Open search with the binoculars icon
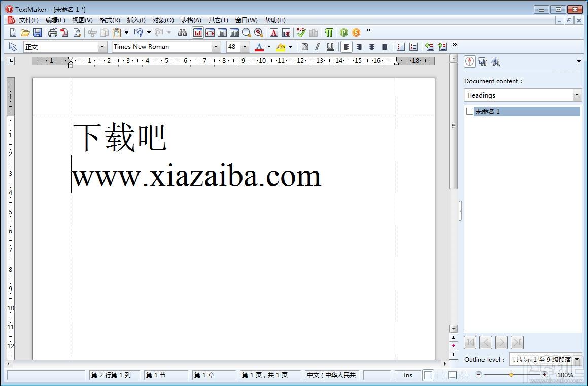 [x=182, y=33]
